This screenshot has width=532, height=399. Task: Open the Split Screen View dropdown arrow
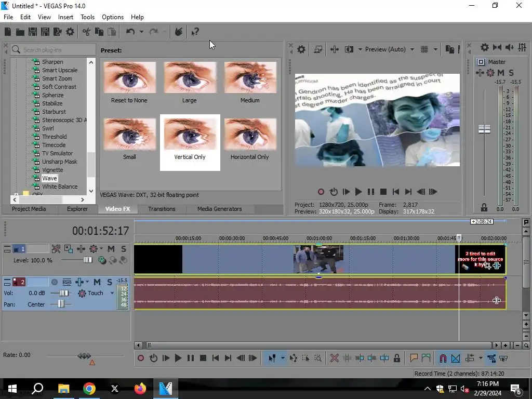click(360, 49)
